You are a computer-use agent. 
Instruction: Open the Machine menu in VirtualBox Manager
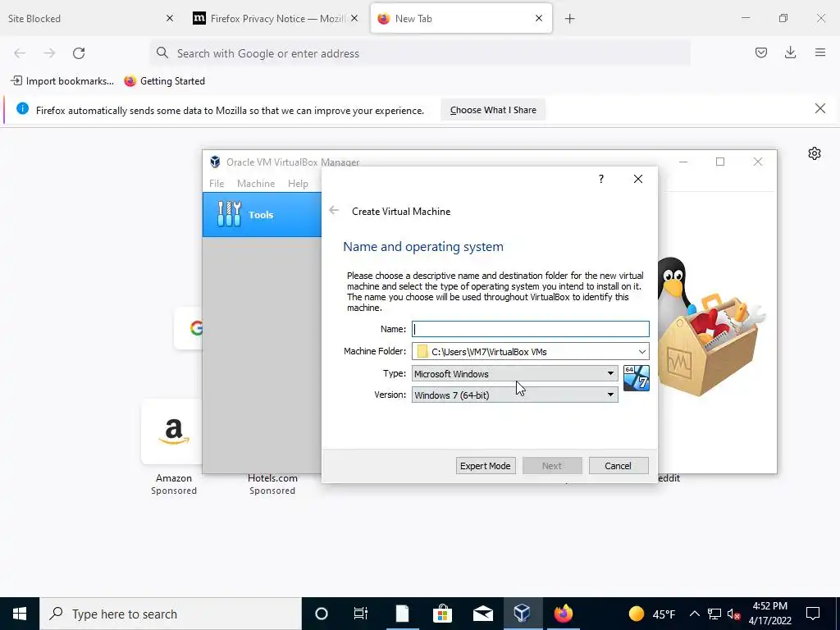256,183
